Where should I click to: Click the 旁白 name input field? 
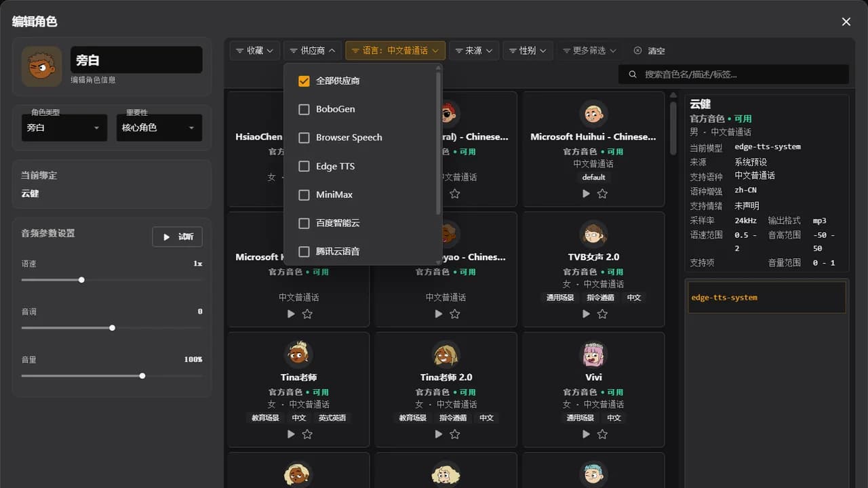136,60
